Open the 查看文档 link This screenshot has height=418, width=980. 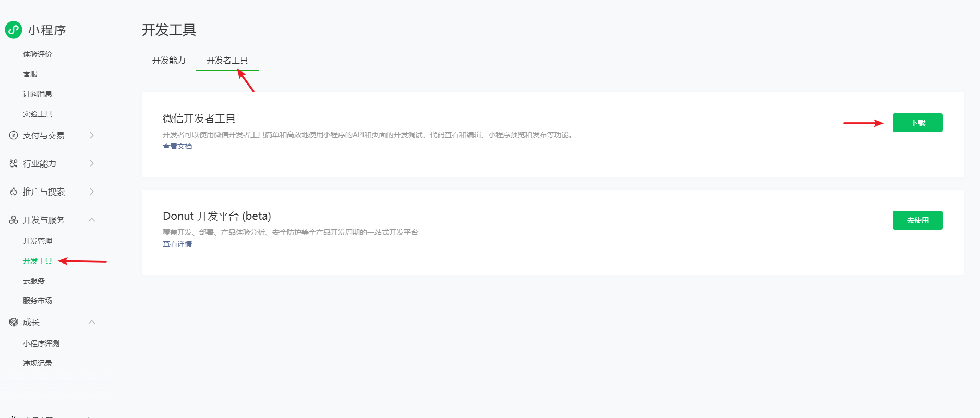point(177,146)
